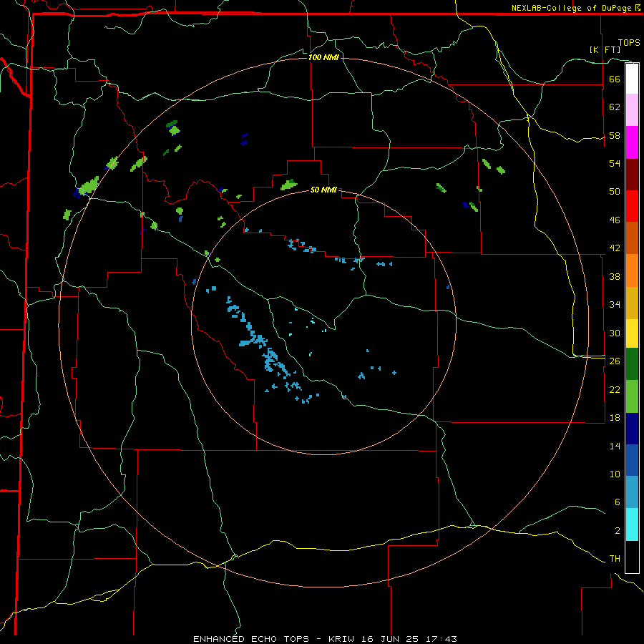Click the dark orange legend swatch

coord(632,238)
